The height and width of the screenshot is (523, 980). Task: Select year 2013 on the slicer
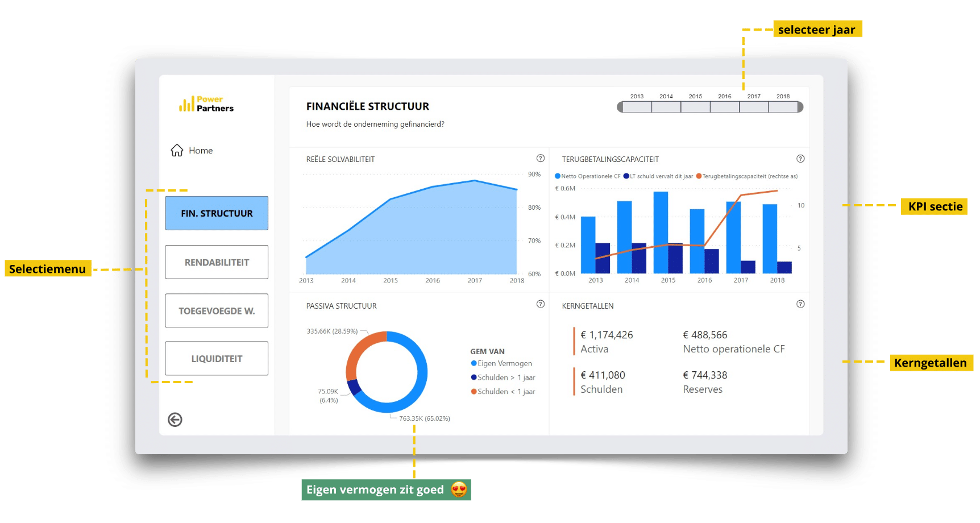637,107
